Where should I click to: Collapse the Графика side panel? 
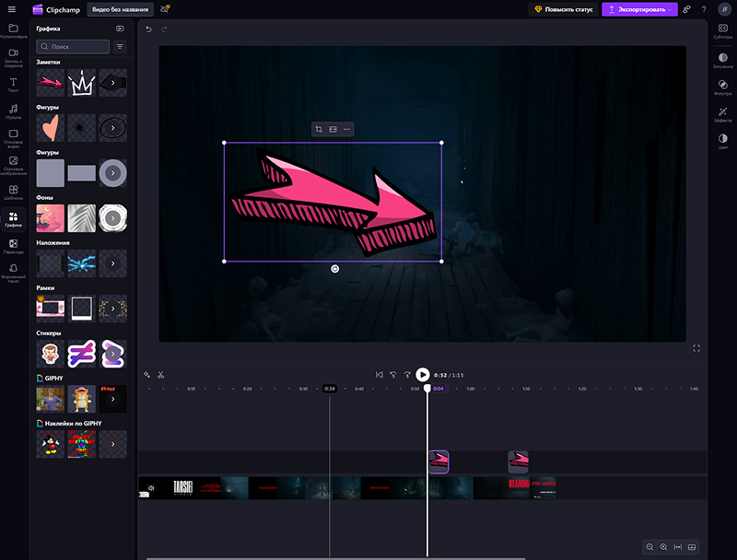120,29
